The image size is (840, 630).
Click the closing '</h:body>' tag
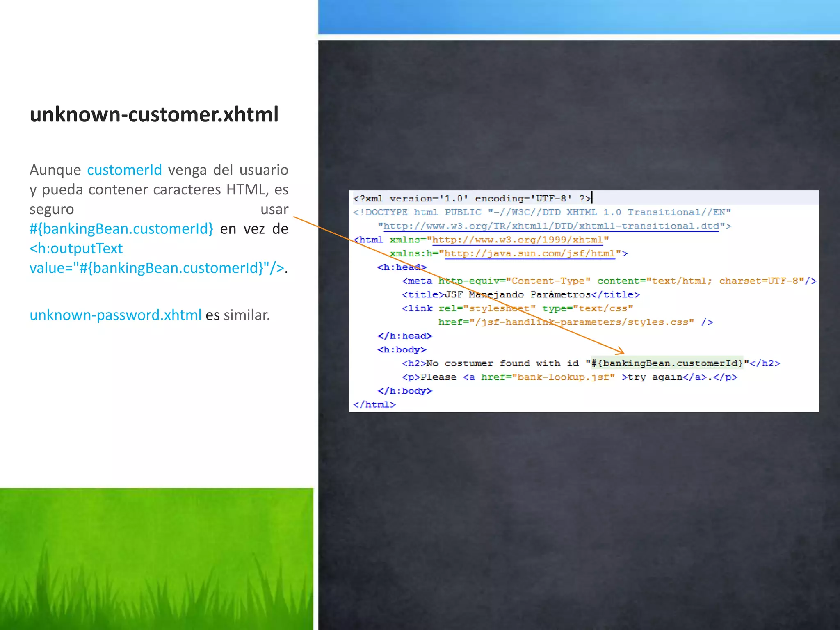pos(405,391)
